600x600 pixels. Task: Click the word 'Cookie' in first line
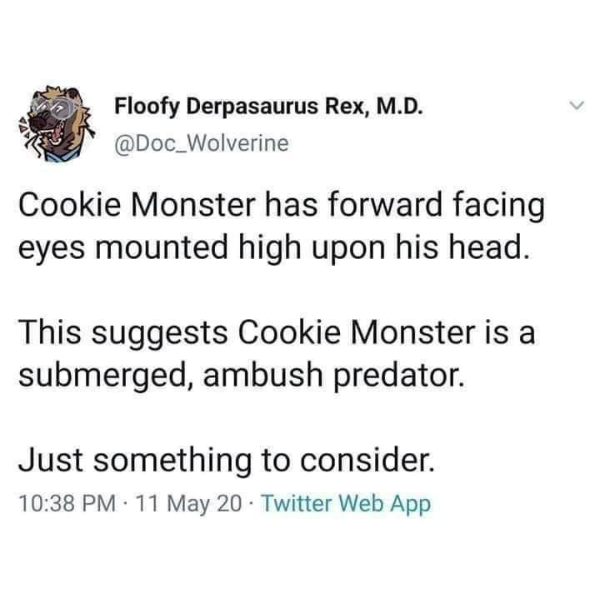tap(70, 205)
